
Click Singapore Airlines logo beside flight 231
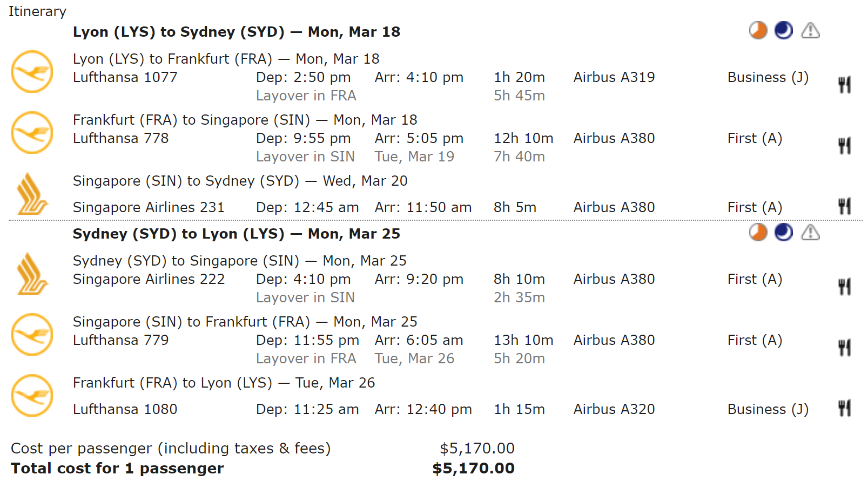[x=32, y=194]
